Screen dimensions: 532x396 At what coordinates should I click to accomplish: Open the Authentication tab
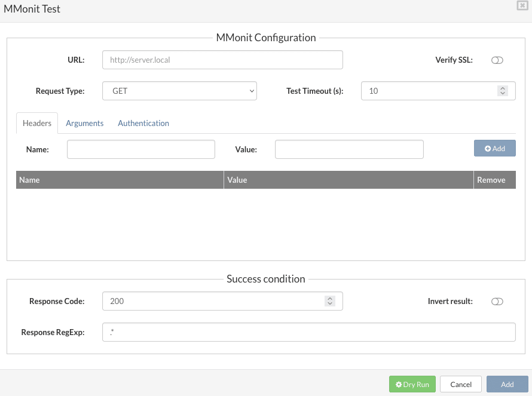click(143, 123)
